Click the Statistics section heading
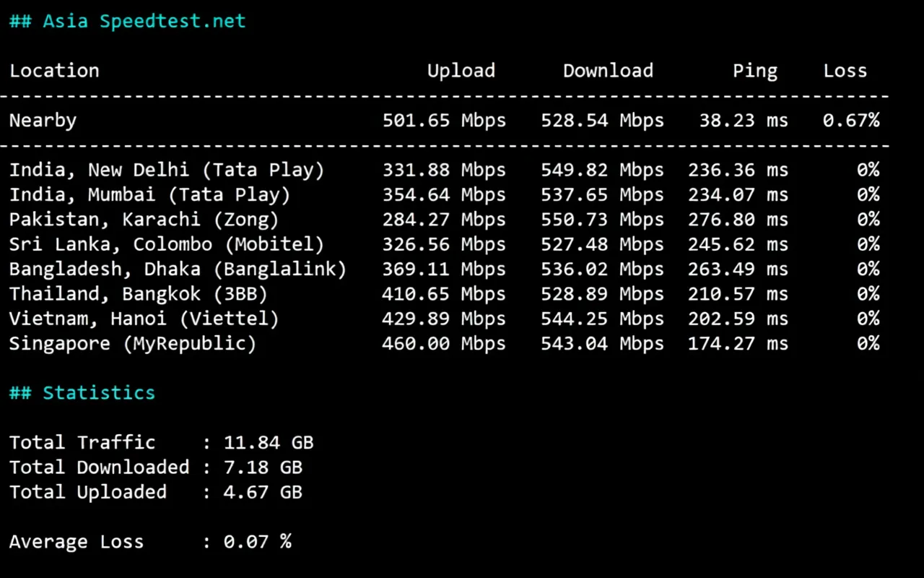This screenshot has width=924, height=578. pos(82,393)
